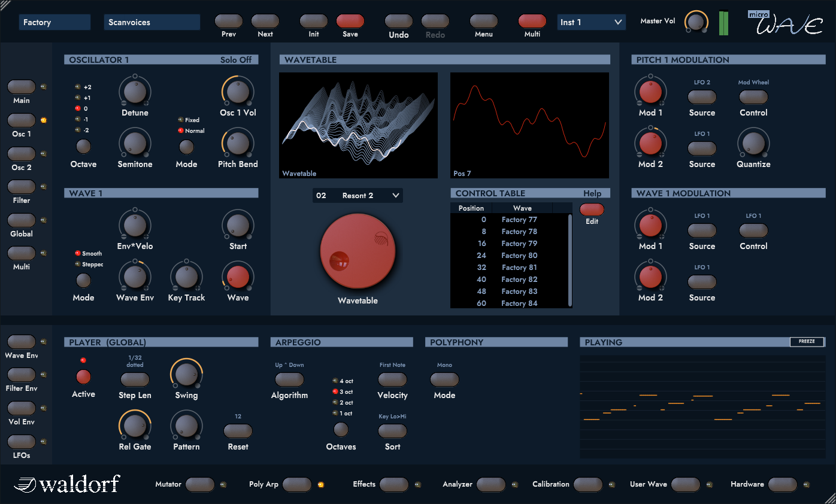Click the Arpeggio Octaves selector button
The width and height of the screenshot is (836, 504).
(341, 429)
